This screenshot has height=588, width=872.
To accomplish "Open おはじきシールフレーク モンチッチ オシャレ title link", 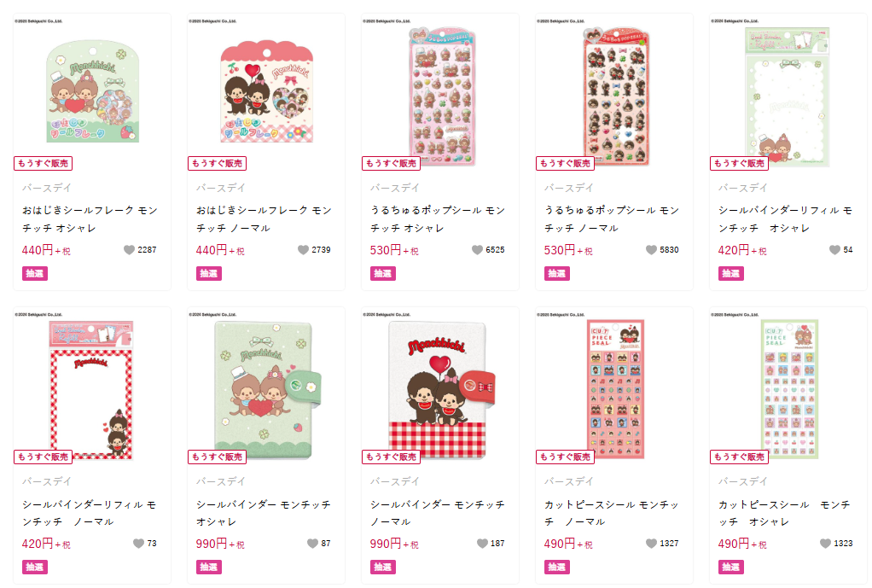I will 90,219.
